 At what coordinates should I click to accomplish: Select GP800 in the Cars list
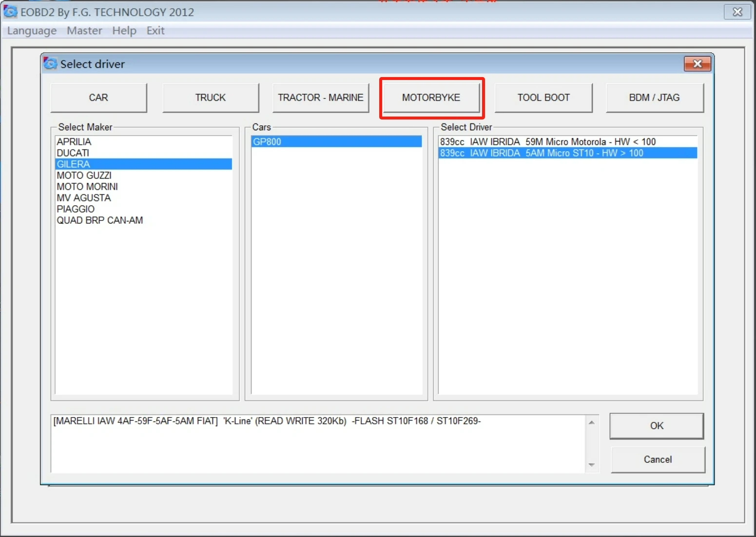(336, 141)
